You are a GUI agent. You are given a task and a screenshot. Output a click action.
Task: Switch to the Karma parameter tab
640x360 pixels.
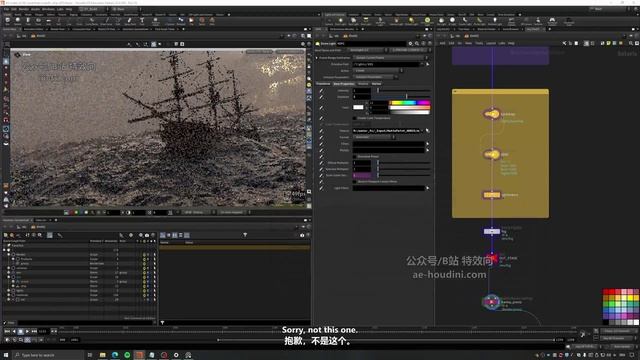(376, 84)
